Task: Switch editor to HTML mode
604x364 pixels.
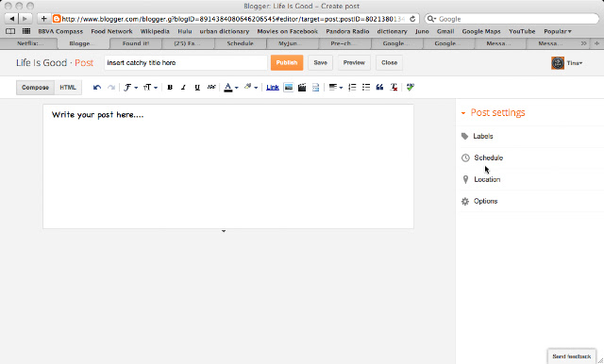Action: pyautogui.click(x=68, y=88)
